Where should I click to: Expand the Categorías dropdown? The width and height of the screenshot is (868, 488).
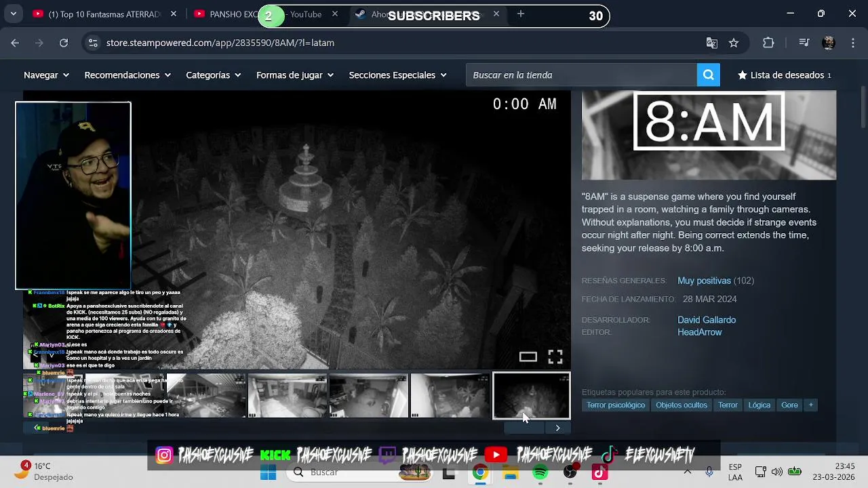coord(214,75)
